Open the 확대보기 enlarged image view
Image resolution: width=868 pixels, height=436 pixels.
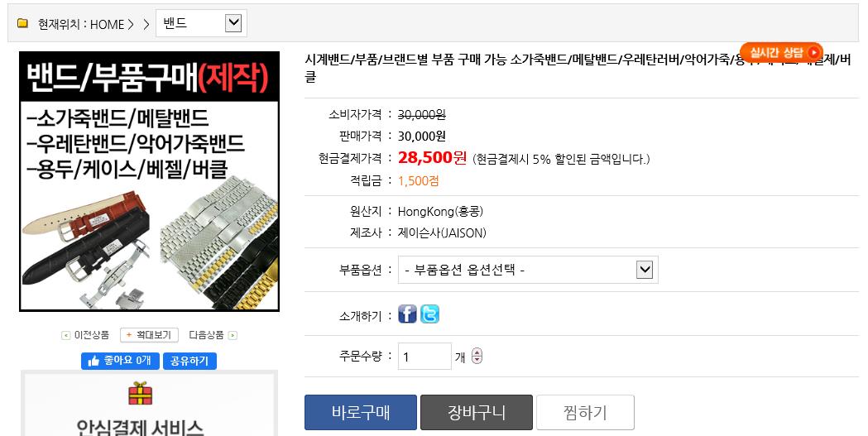(x=149, y=335)
